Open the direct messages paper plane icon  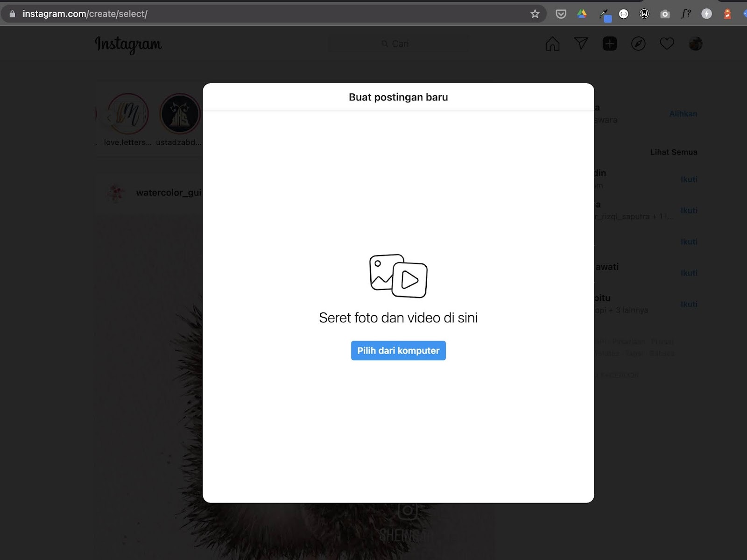[581, 43]
